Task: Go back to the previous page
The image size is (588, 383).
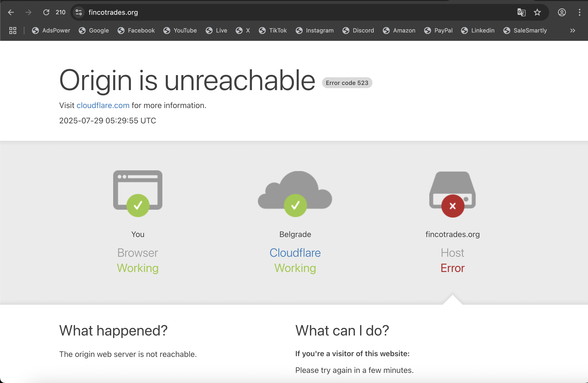Action: 11,12
